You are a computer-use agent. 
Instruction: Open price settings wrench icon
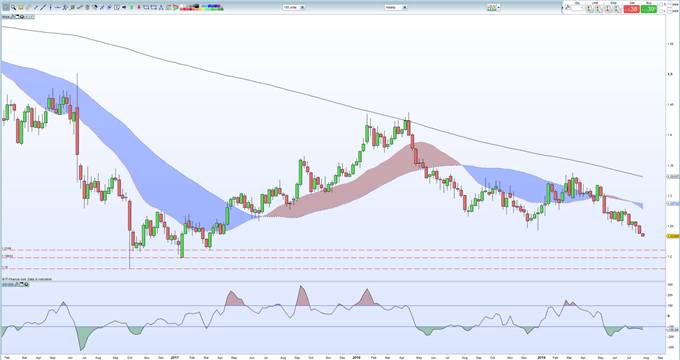pyautogui.click(x=13, y=16)
